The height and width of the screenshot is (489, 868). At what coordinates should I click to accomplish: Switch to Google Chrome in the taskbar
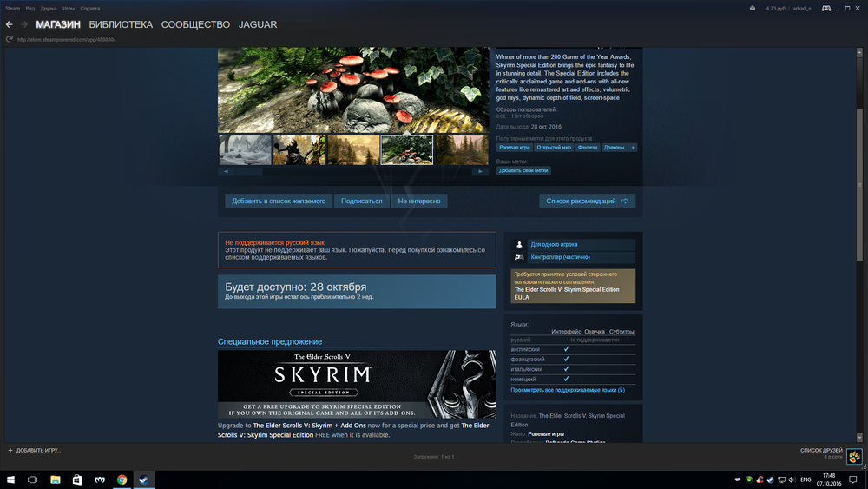point(122,479)
